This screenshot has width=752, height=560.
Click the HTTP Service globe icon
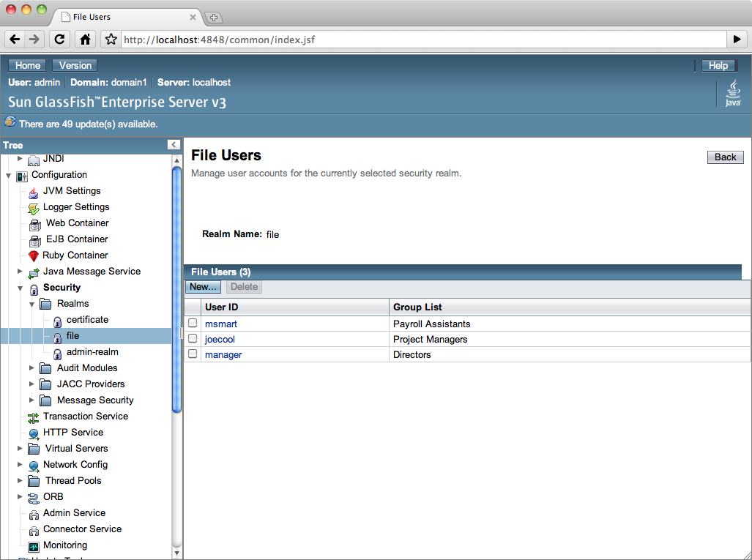click(34, 434)
